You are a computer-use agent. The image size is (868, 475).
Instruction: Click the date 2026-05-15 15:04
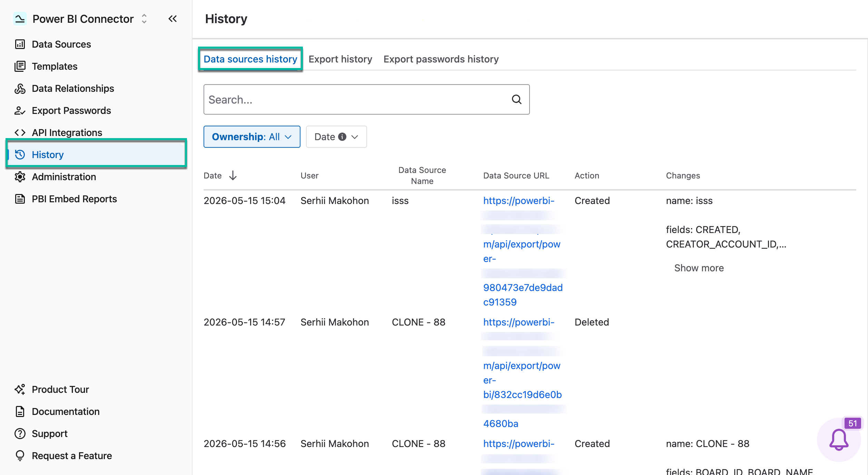[244, 201]
